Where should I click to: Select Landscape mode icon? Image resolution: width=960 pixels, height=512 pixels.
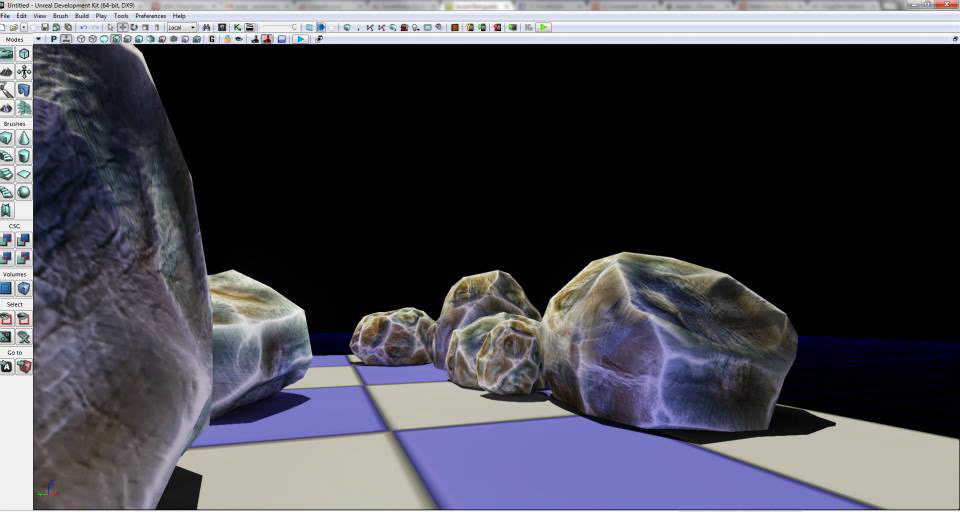tap(6, 108)
